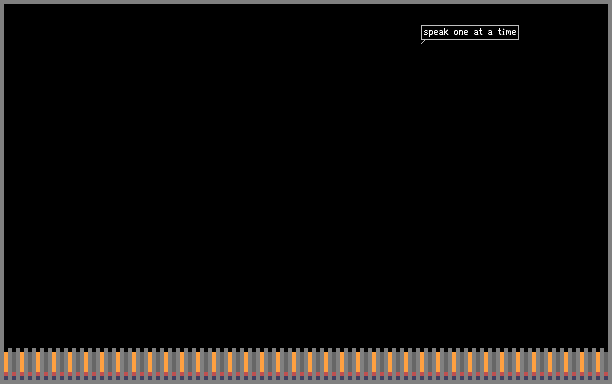Pick the third orange bar from the left
Viewport: 612px width, 384px height.
tap(38, 362)
